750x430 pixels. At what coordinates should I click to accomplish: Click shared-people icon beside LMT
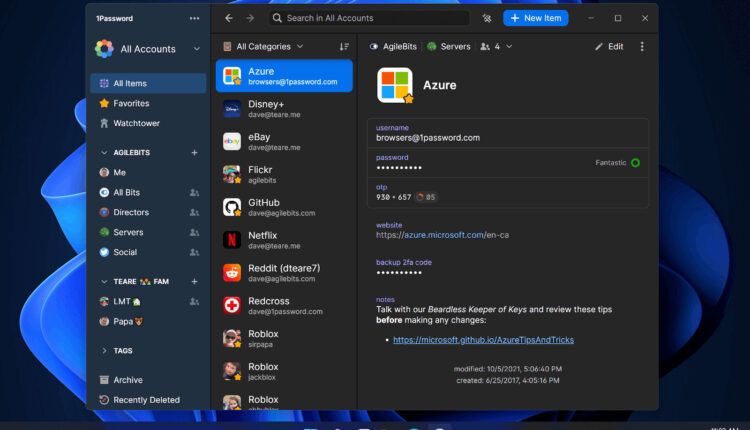pyautogui.click(x=194, y=302)
